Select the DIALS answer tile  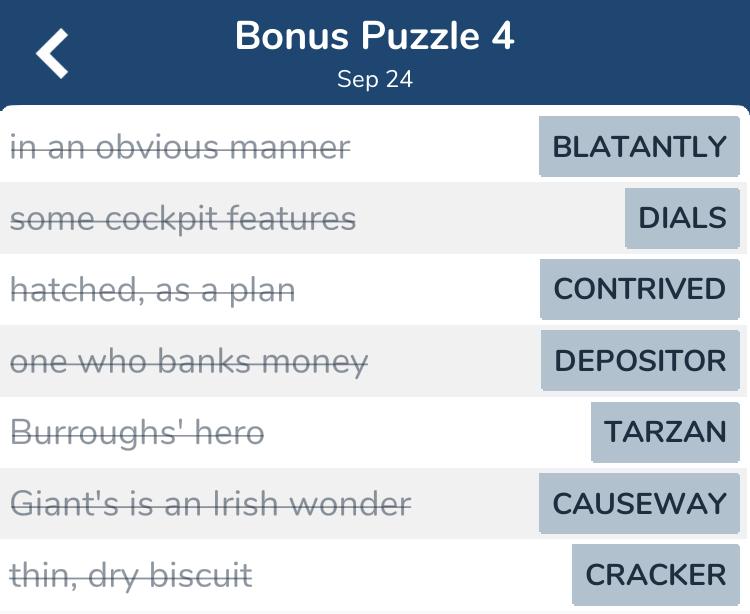[x=682, y=218]
